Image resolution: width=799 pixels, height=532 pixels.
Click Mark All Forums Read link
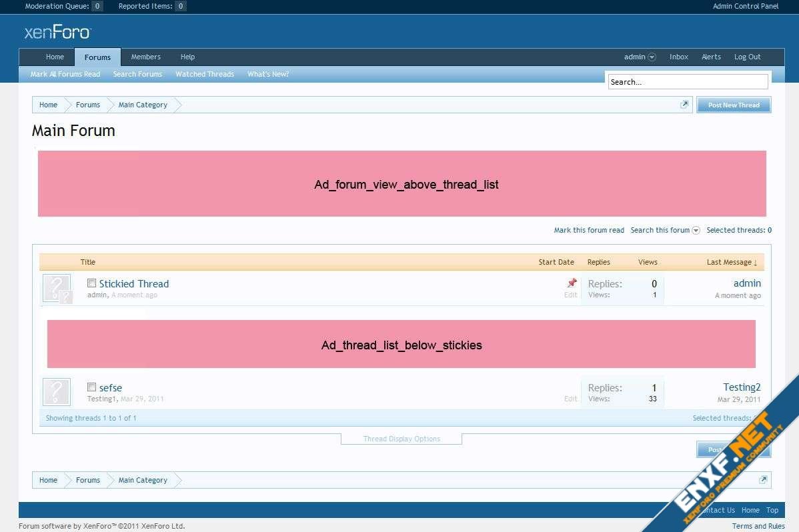click(65, 74)
